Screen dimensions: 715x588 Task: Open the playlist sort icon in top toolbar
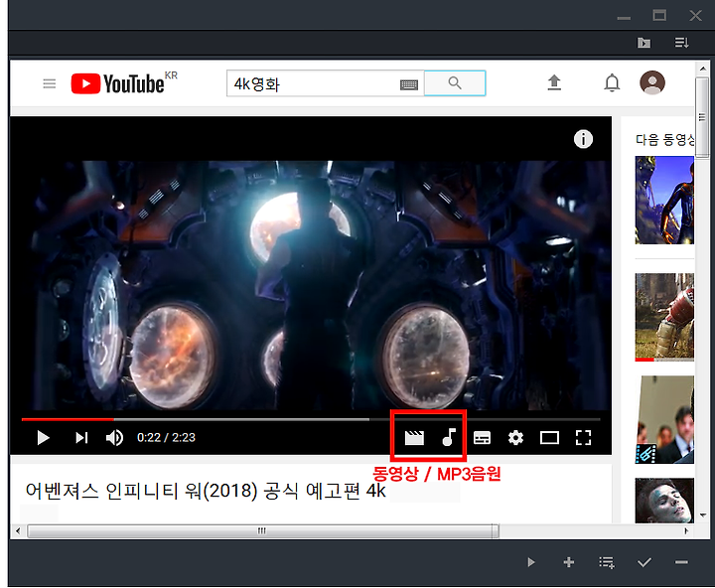(x=681, y=43)
